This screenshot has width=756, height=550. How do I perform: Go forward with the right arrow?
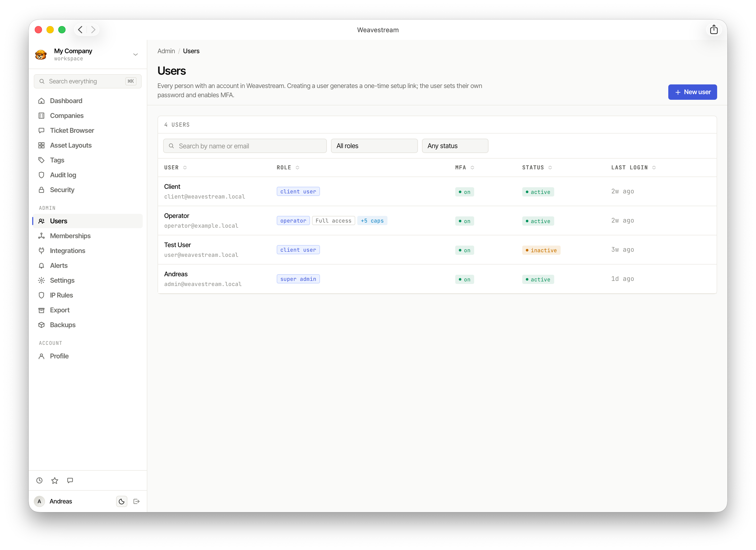(x=93, y=30)
